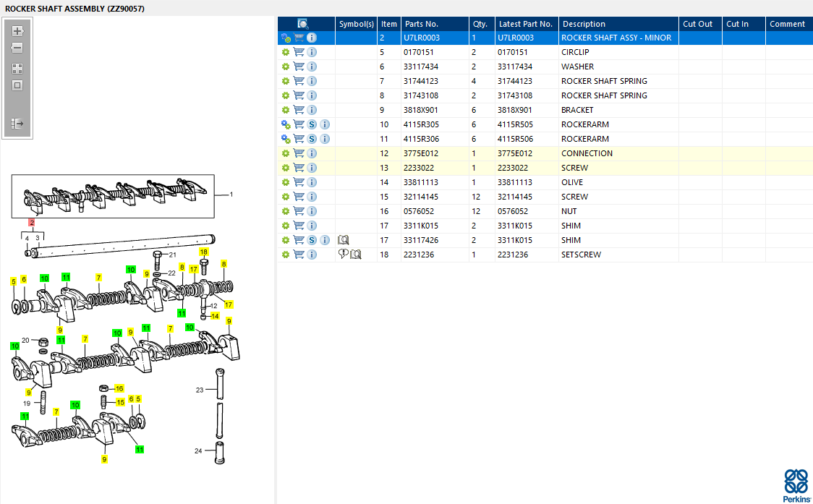Select the CONNECTION 3775E012 row

(587, 153)
